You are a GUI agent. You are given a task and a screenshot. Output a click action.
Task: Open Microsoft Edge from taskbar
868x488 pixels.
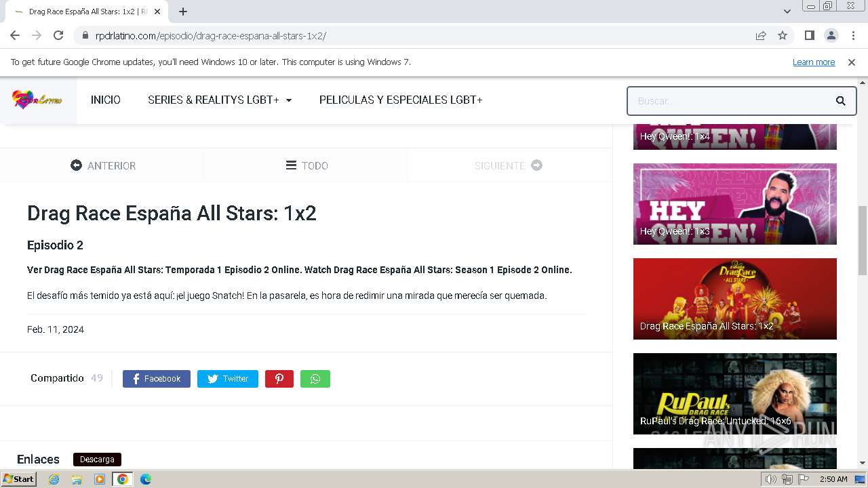(145, 479)
